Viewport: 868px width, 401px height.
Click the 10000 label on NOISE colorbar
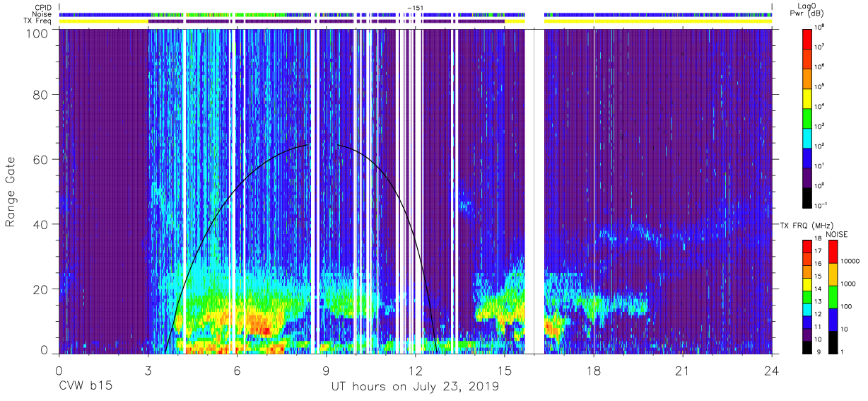(851, 262)
